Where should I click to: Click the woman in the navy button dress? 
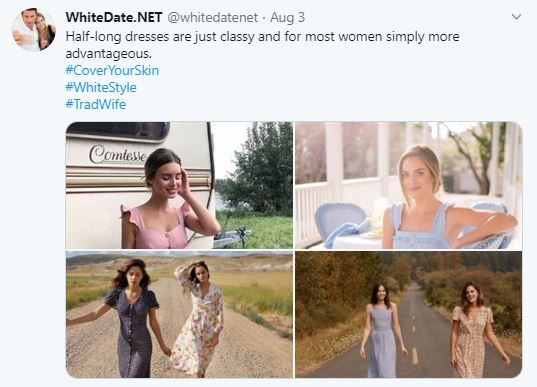129,319
